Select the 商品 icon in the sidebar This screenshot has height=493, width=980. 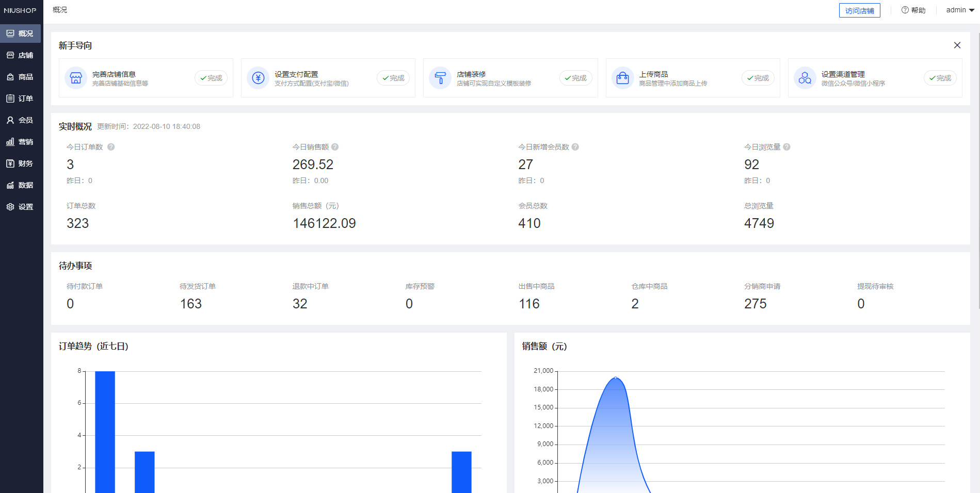[x=21, y=77]
